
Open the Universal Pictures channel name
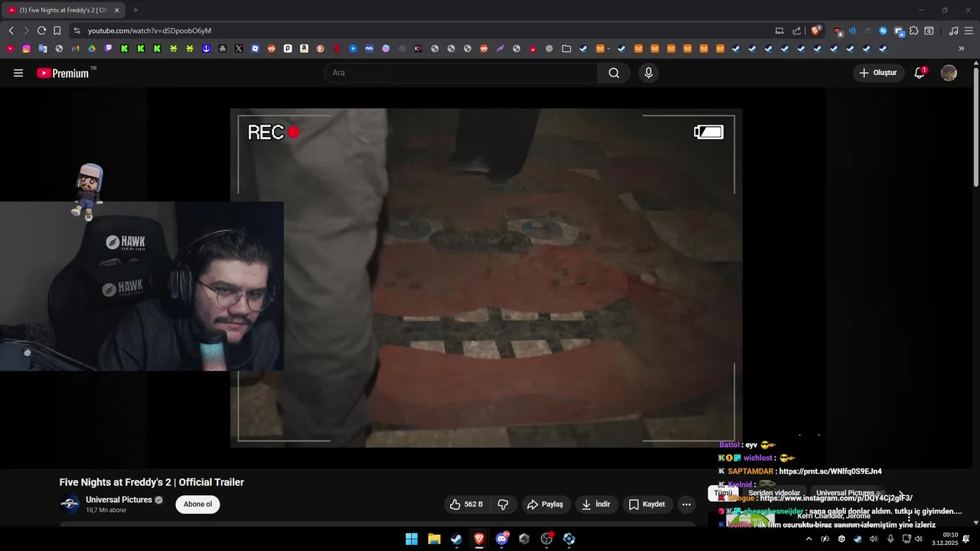pyautogui.click(x=119, y=500)
